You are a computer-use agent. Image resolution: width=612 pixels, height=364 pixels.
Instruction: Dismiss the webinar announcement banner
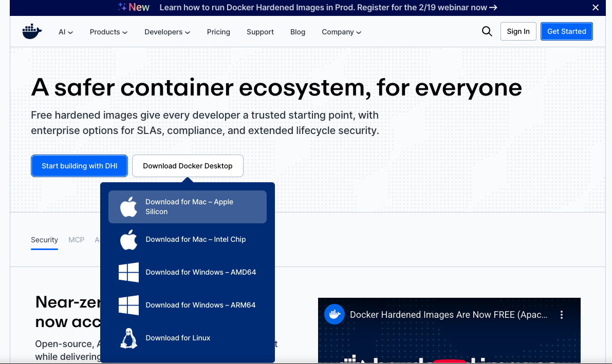pos(595,8)
